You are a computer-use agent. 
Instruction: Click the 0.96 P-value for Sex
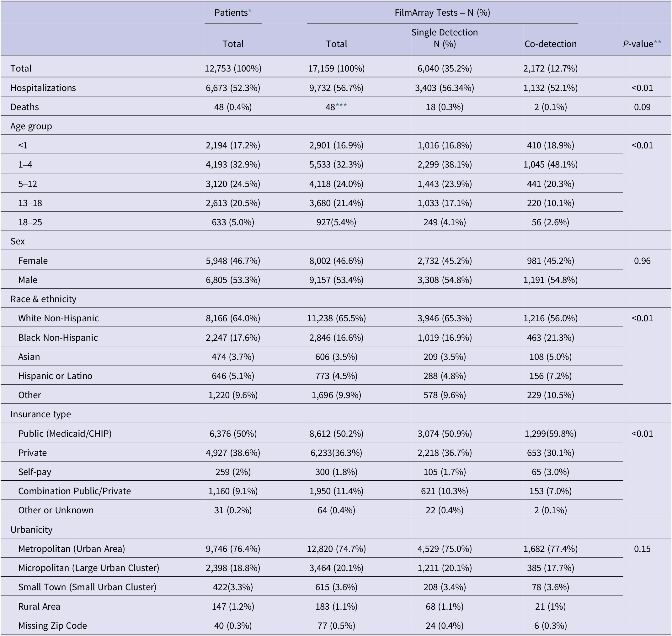pos(642,261)
